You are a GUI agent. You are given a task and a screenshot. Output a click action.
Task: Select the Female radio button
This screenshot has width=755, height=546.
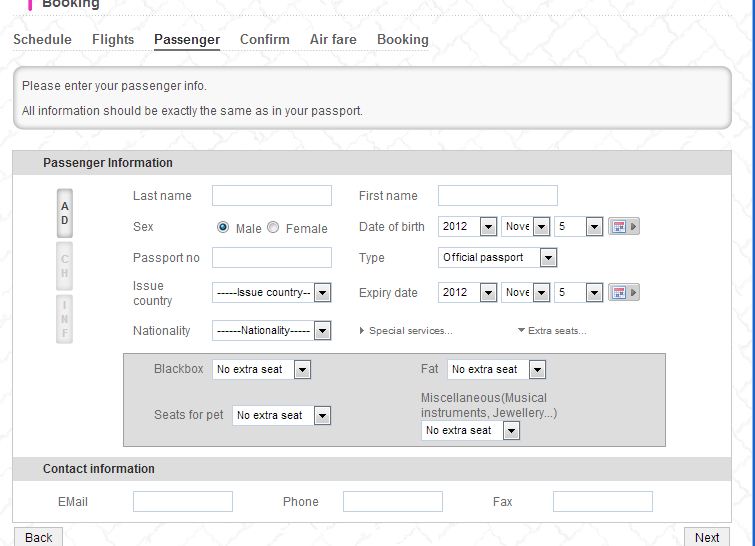[273, 227]
